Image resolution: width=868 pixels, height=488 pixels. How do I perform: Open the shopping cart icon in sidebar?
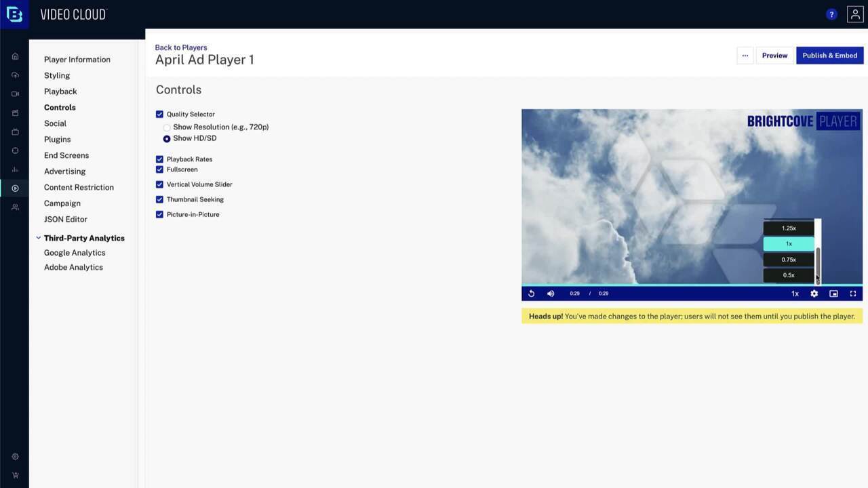(15, 475)
